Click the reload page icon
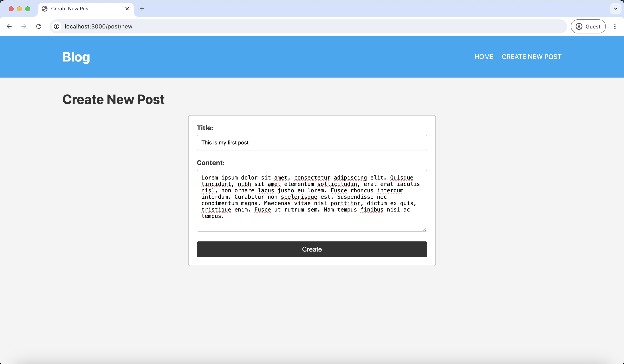This screenshot has width=624, height=364. (x=39, y=26)
